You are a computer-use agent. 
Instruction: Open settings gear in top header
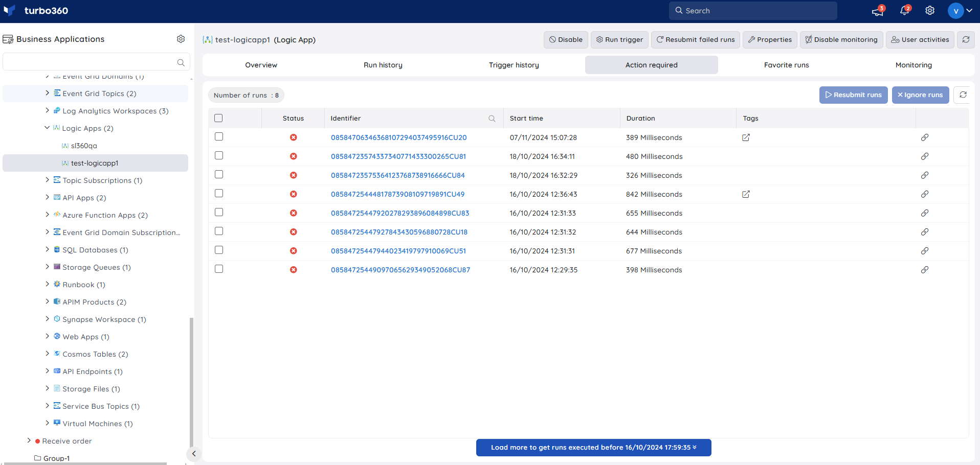(930, 11)
